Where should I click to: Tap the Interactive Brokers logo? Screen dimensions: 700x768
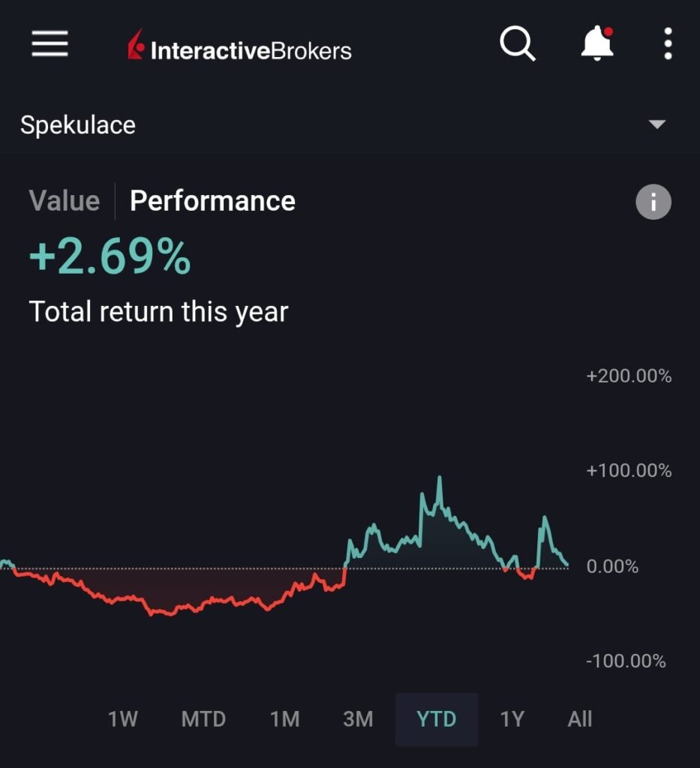coord(239,48)
